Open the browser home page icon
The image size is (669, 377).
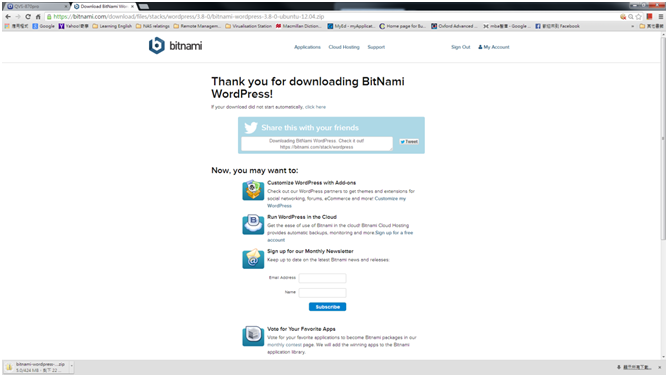point(38,17)
